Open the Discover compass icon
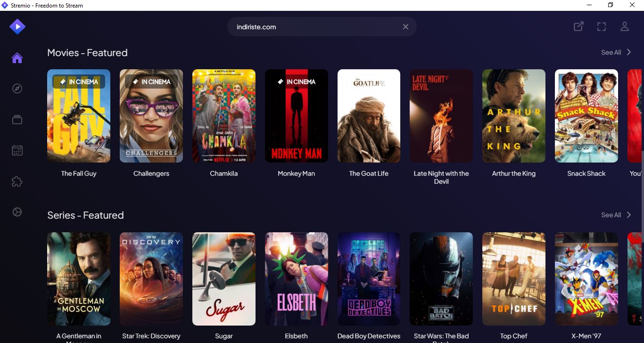Image resolution: width=644 pixels, height=343 pixels. (x=17, y=89)
